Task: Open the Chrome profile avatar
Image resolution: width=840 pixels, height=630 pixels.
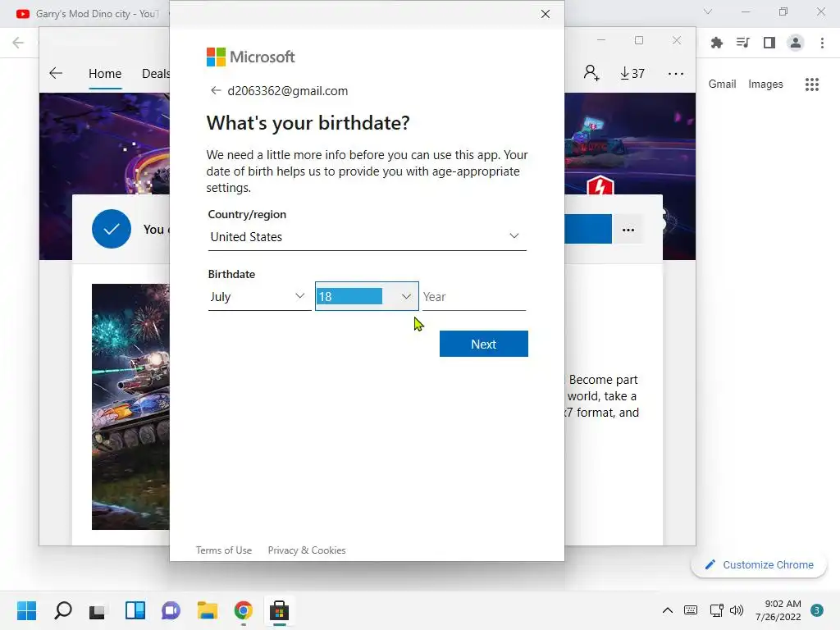Action: click(x=796, y=43)
